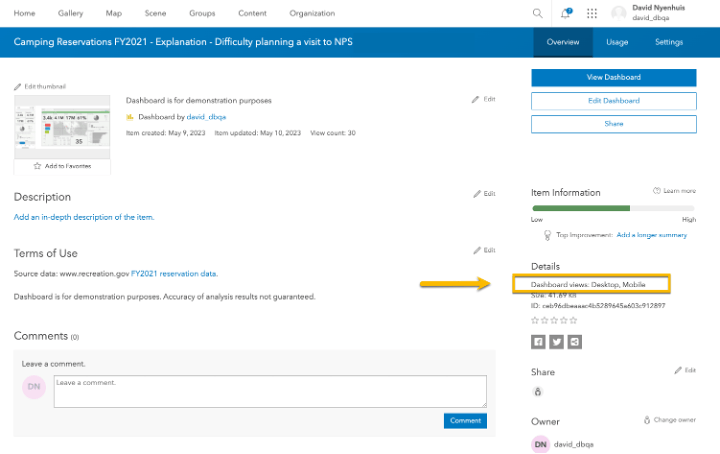The width and height of the screenshot is (720, 454).
Task: Submit with the Comment button
Action: click(x=465, y=421)
